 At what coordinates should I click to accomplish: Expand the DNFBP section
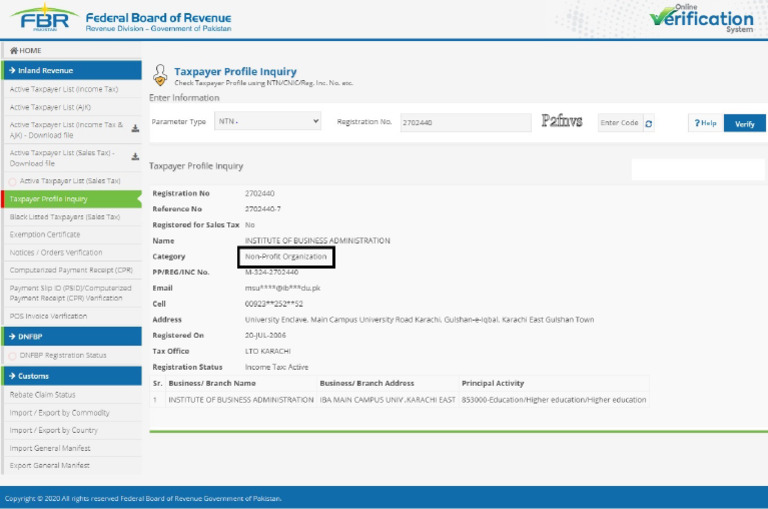[72, 337]
